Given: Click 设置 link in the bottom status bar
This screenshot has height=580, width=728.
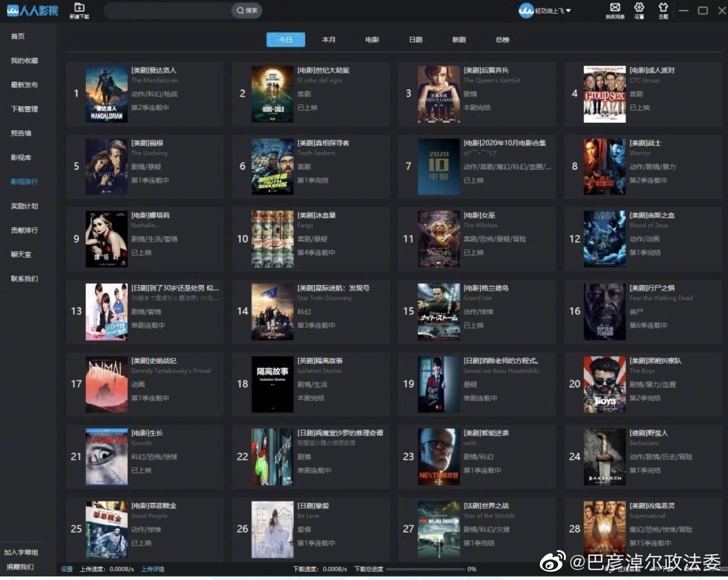Looking at the screenshot, I should pyautogui.click(x=67, y=569).
